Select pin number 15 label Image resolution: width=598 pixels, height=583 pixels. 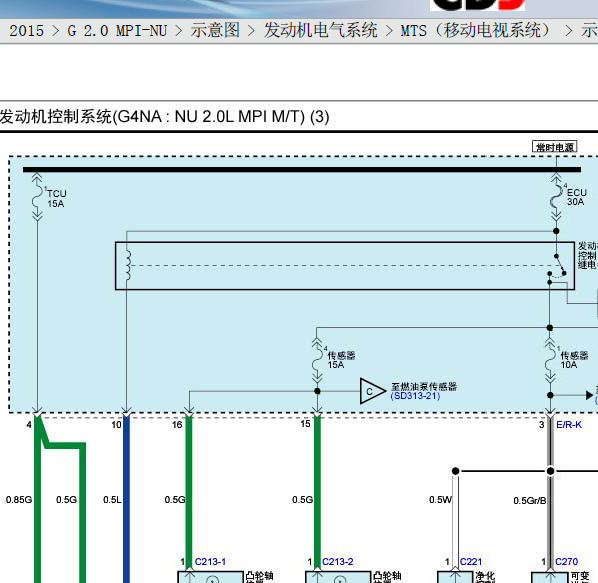pos(305,424)
